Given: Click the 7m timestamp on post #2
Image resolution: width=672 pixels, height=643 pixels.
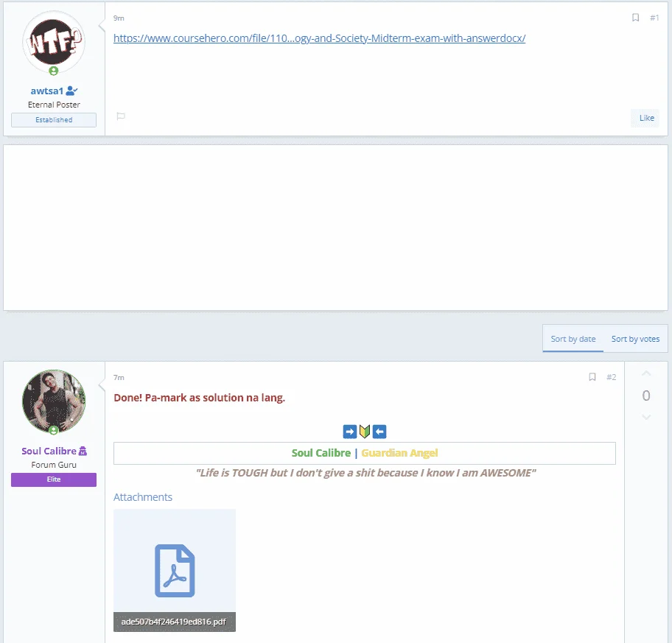Looking at the screenshot, I should point(119,377).
